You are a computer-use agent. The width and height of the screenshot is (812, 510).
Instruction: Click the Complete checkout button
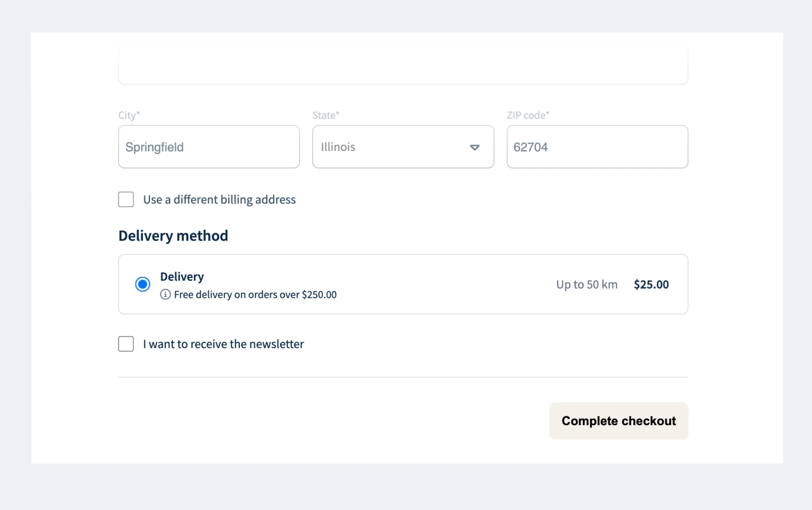click(x=618, y=421)
